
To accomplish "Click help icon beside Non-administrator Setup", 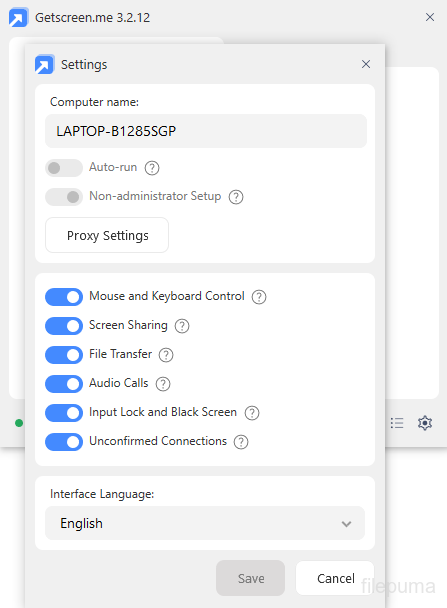I will pyautogui.click(x=236, y=197).
